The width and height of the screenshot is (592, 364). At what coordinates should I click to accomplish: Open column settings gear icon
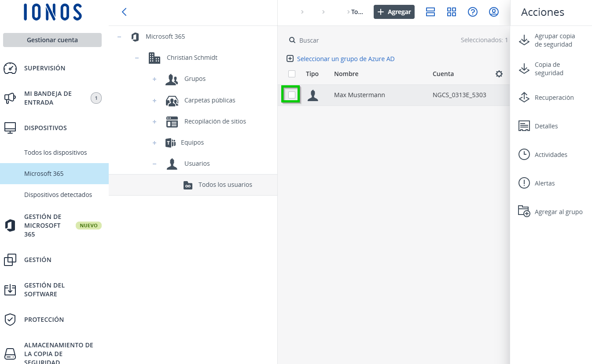click(499, 74)
